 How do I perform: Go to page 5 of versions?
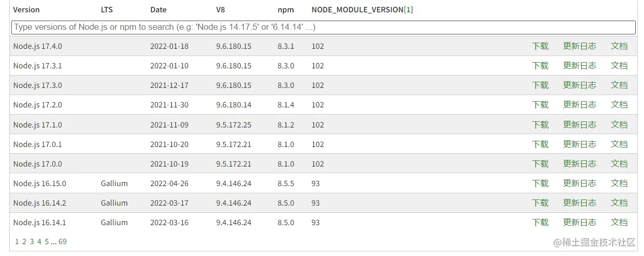point(47,242)
